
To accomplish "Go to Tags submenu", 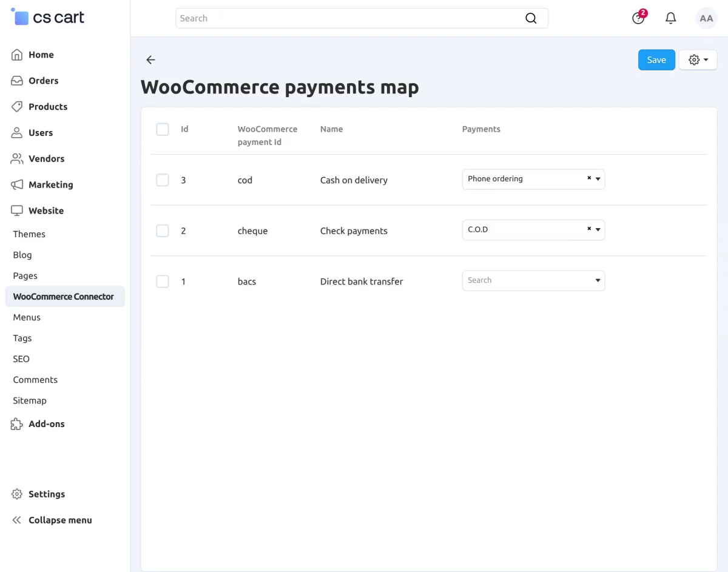I will (x=22, y=338).
